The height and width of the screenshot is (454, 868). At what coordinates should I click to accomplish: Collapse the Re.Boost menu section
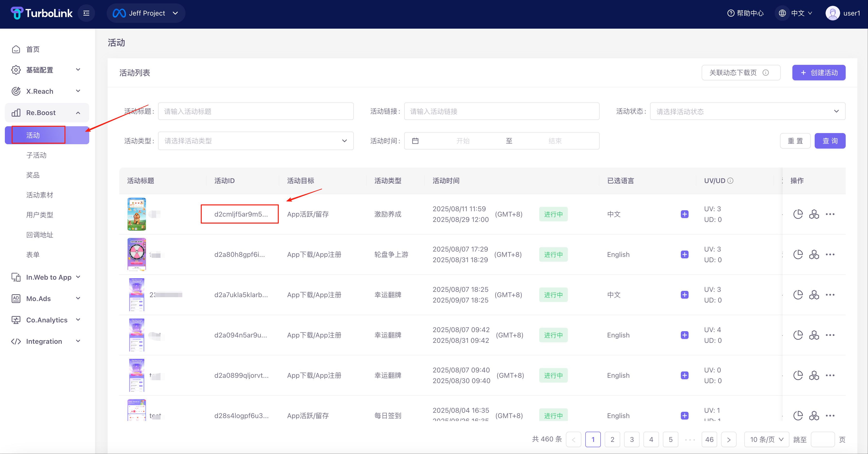[78, 113]
